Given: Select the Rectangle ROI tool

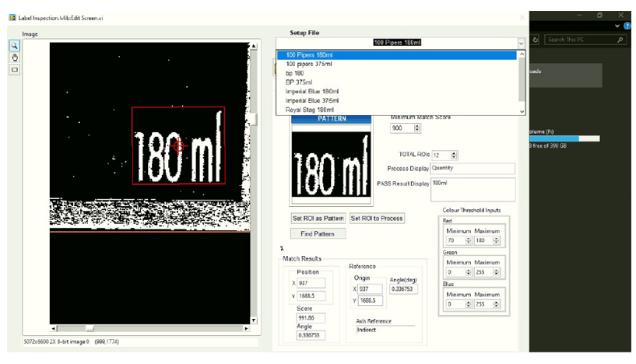Looking at the screenshot, I should (x=14, y=69).
